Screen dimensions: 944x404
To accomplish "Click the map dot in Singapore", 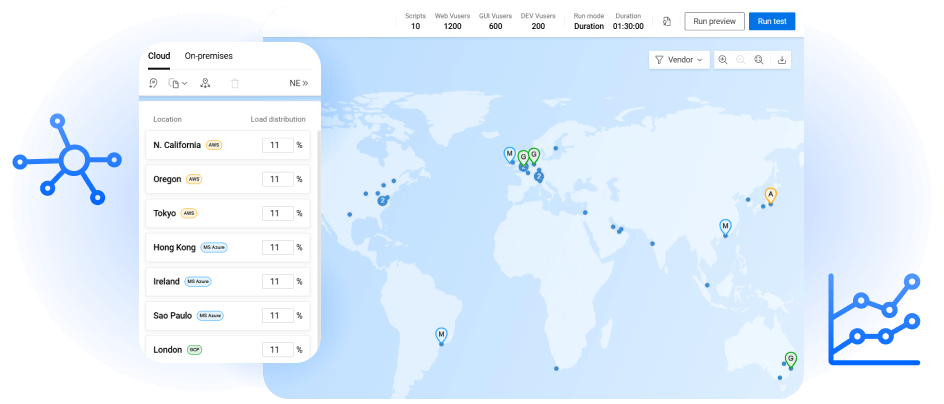I will click(x=707, y=285).
